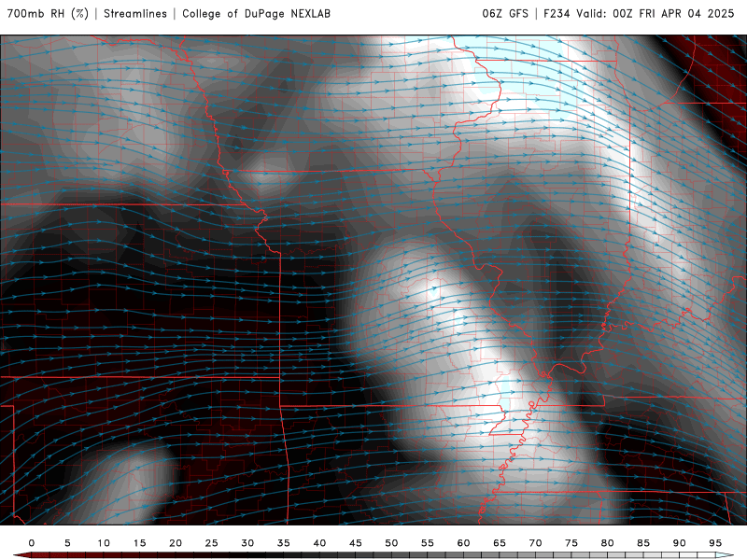The width and height of the screenshot is (747, 560).
Task: Click the '40' label on the color scale
Action: coord(319,543)
